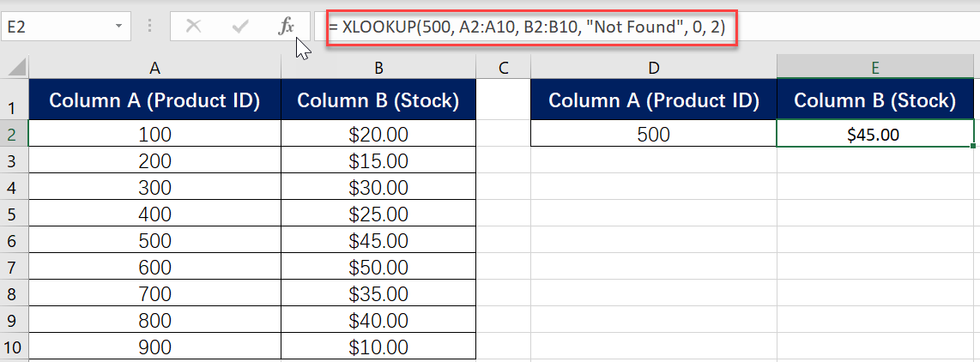980x362 pixels.
Task: Click the formula bar resize dots handle
Action: (150, 27)
